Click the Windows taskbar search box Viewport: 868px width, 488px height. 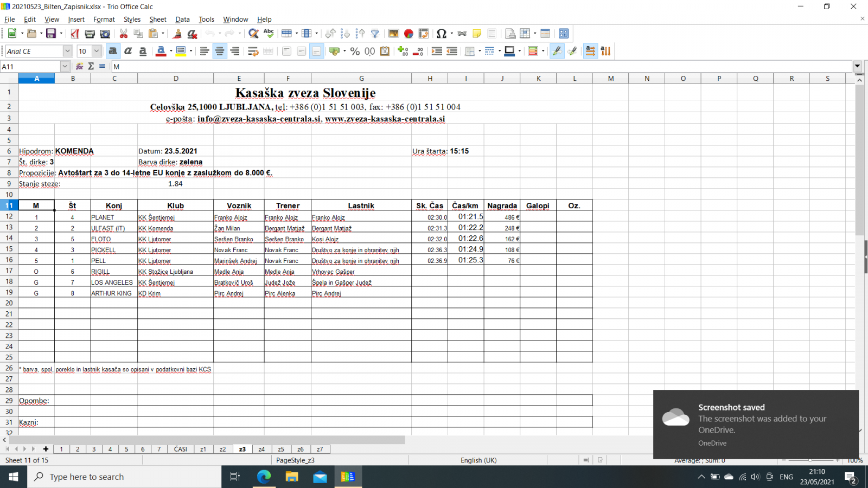coord(125,477)
